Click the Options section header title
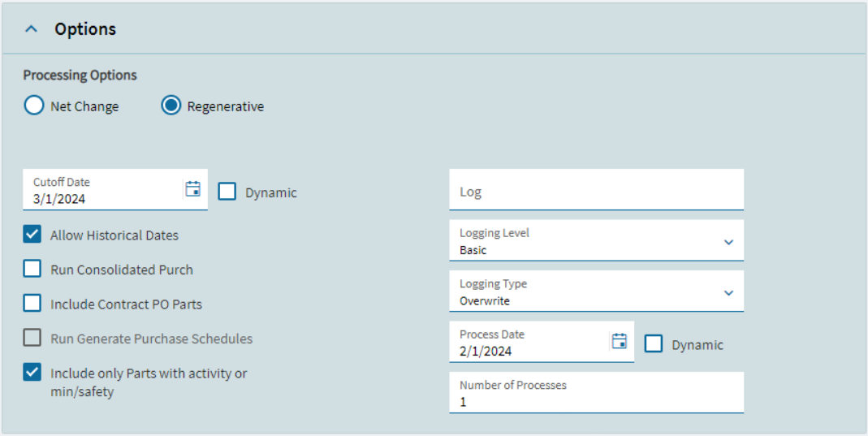 pyautogui.click(x=85, y=29)
